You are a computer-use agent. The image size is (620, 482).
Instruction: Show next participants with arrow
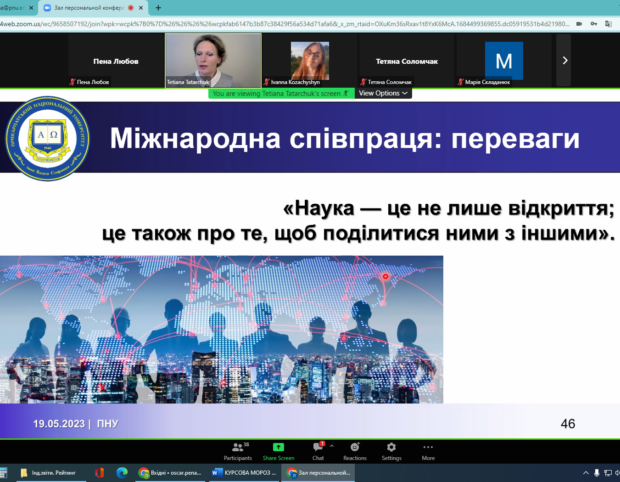(x=565, y=60)
